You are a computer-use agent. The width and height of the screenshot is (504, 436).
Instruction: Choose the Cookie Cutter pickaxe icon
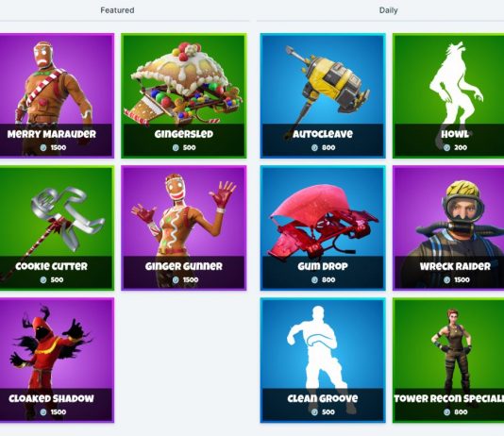tap(61, 222)
